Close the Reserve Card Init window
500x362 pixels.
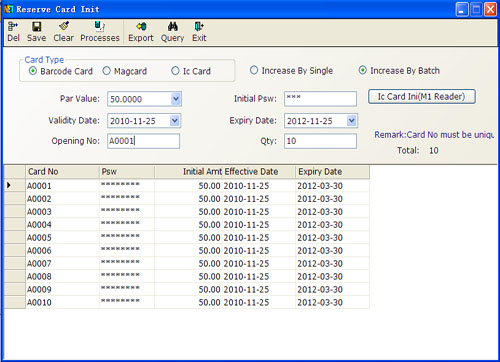click(x=490, y=9)
